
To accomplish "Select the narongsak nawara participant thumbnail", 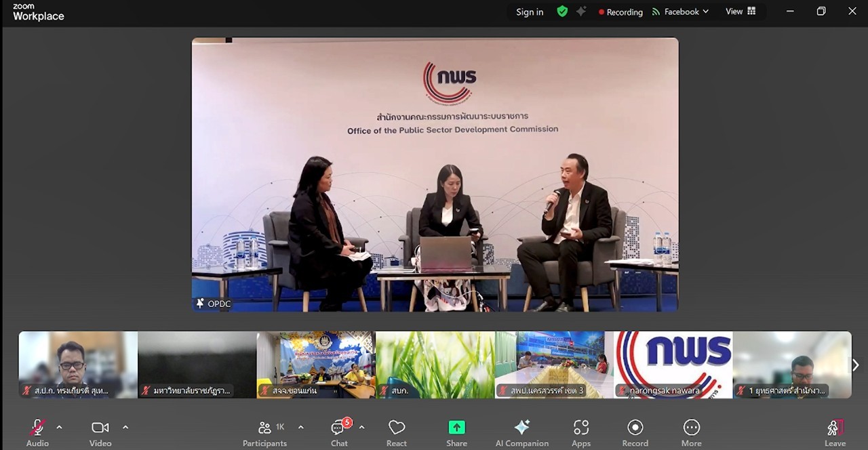I will tap(673, 365).
